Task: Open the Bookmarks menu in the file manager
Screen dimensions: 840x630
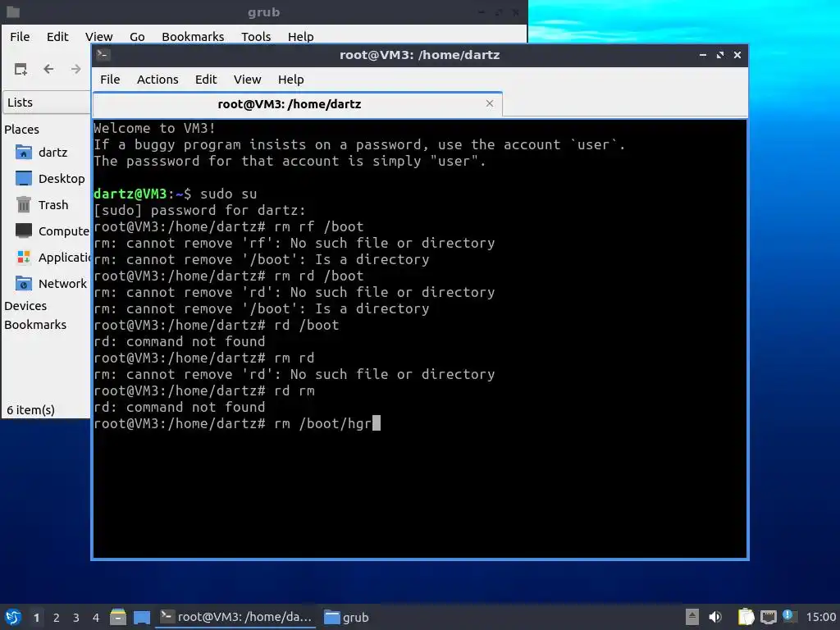Action: coord(193,36)
